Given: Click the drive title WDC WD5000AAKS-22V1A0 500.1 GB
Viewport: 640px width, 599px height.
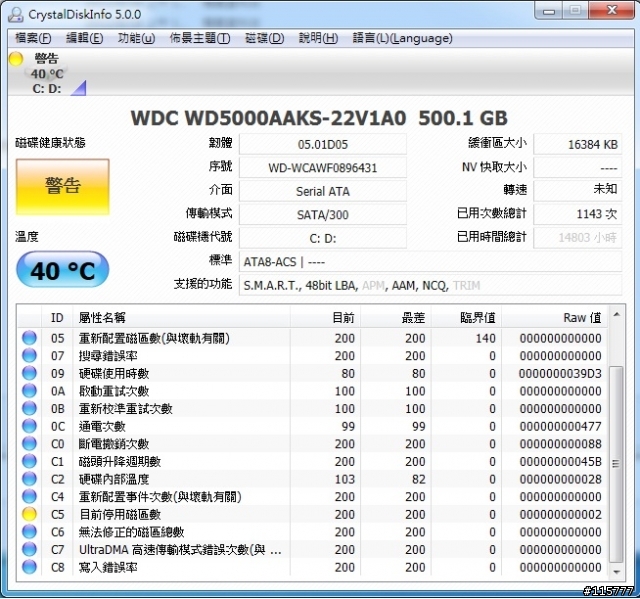Looking at the screenshot, I should pos(319,118).
